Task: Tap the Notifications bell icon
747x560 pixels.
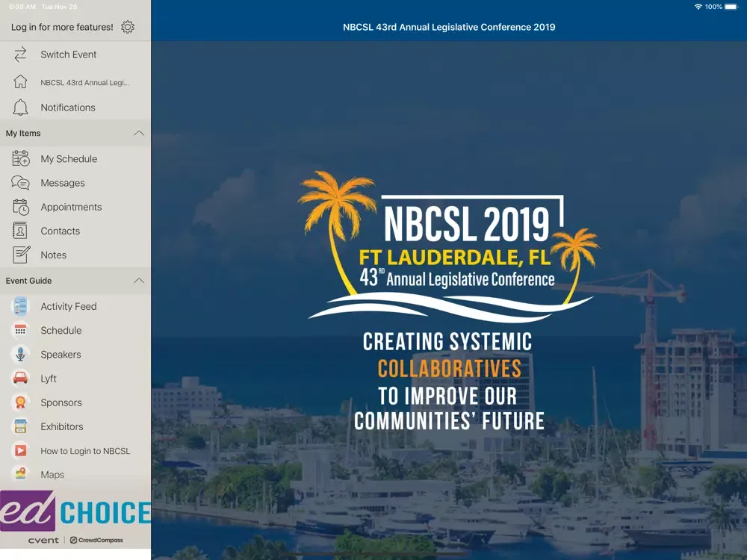Action: click(20, 108)
